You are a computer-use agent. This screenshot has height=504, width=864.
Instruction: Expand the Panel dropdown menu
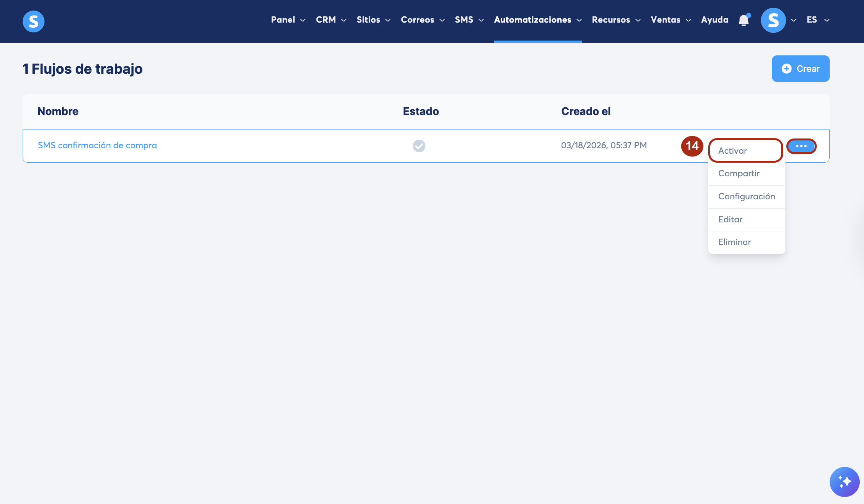pos(288,20)
